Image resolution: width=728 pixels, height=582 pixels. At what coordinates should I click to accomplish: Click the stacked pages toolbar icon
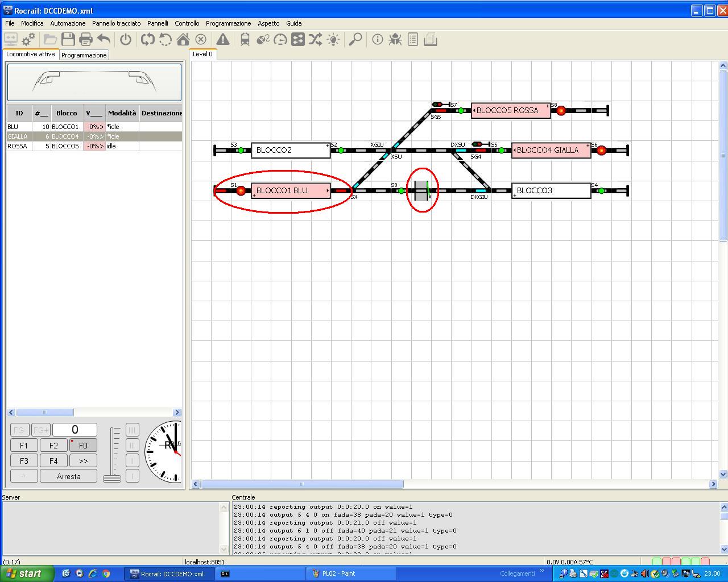tap(431, 39)
